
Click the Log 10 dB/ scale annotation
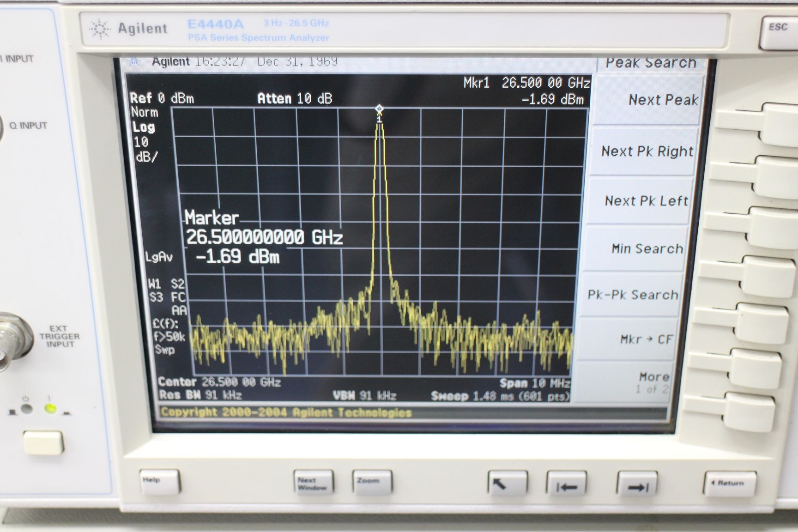pos(144,141)
